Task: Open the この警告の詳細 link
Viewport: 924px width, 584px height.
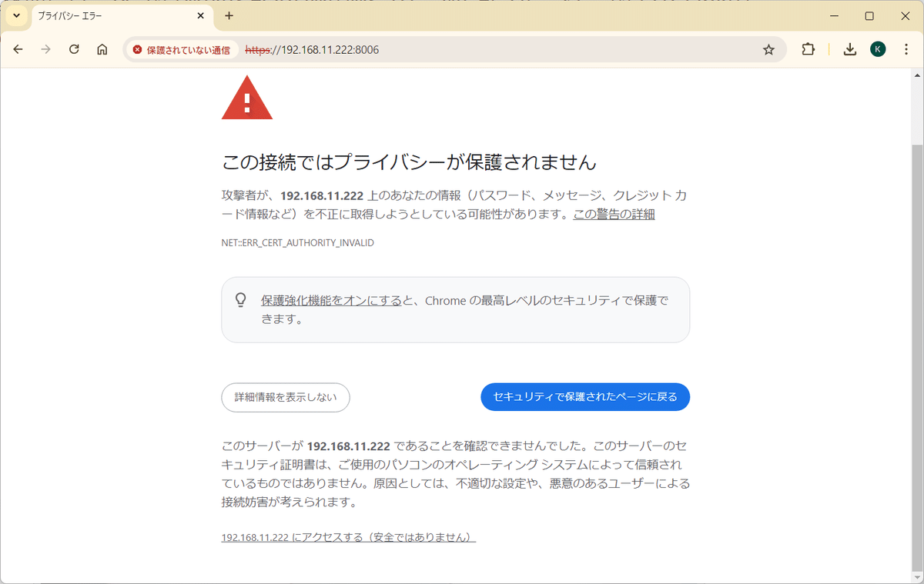Action: [614, 214]
